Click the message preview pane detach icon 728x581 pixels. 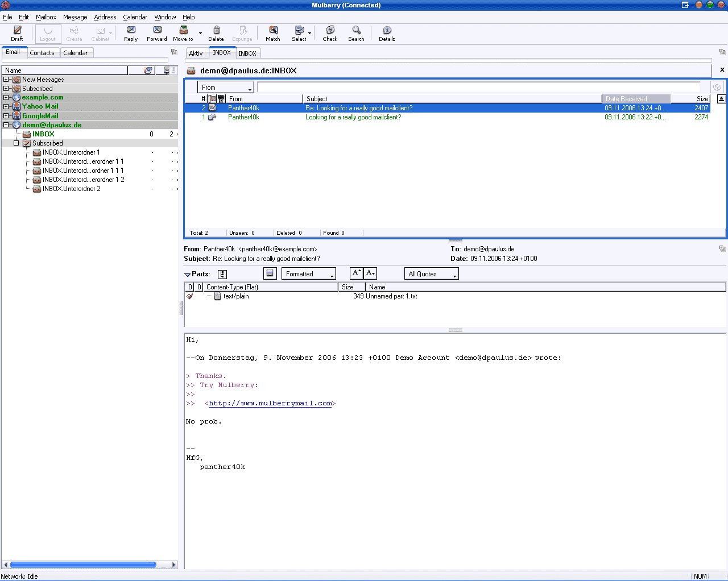[x=722, y=248]
